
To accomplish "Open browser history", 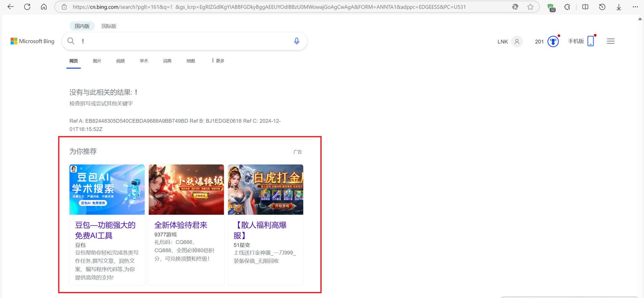I will pos(602,7).
